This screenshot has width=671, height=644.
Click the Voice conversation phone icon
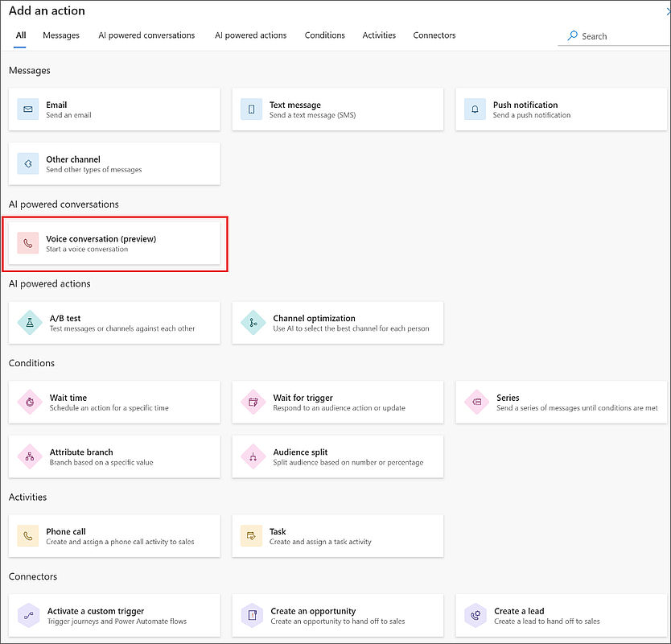[28, 244]
